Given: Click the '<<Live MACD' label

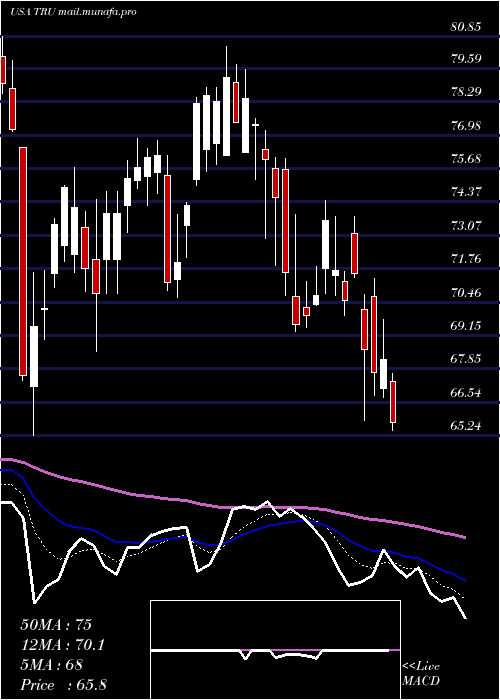Looking at the screenshot, I should [x=421, y=673].
